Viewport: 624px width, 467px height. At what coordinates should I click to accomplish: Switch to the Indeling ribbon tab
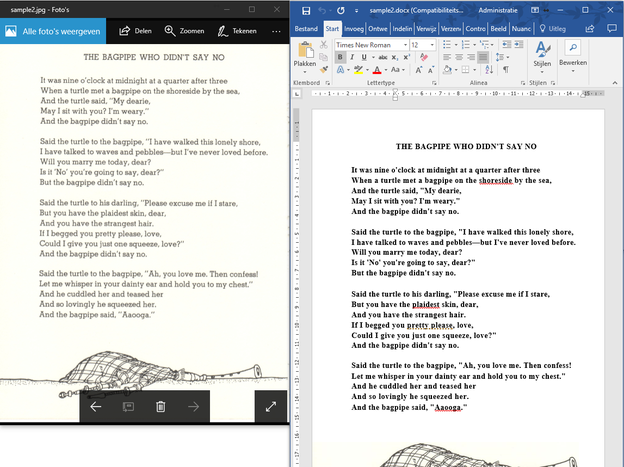[x=402, y=29]
